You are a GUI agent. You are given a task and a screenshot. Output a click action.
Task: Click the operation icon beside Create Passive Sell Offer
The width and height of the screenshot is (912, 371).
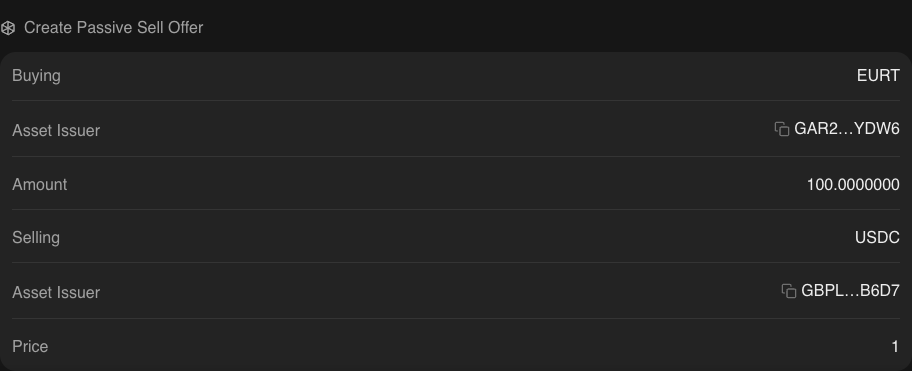pyautogui.click(x=8, y=28)
